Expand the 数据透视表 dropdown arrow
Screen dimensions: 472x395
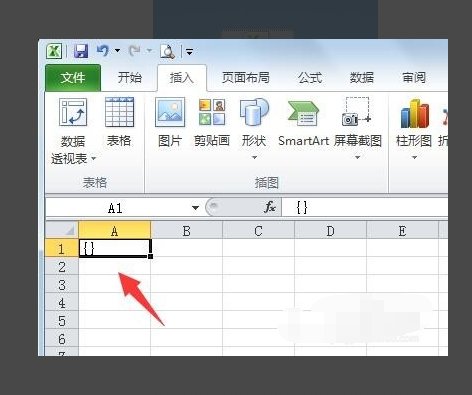[x=94, y=158]
